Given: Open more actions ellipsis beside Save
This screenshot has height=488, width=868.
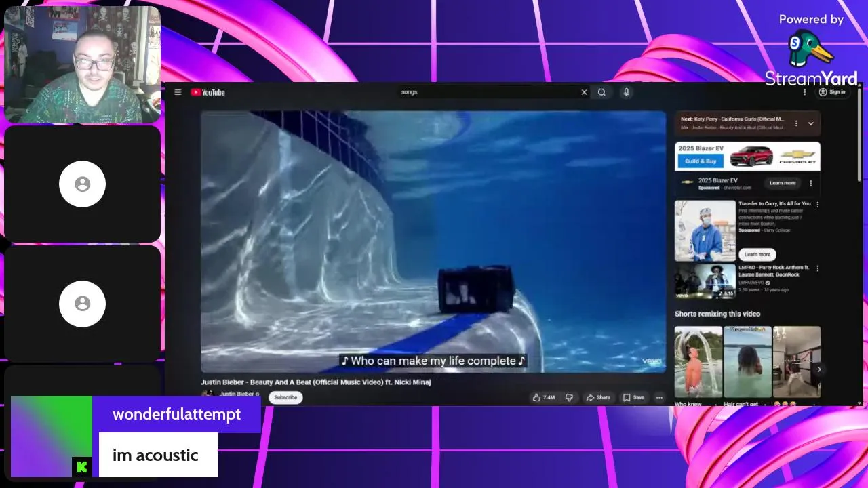Looking at the screenshot, I should click(x=659, y=397).
